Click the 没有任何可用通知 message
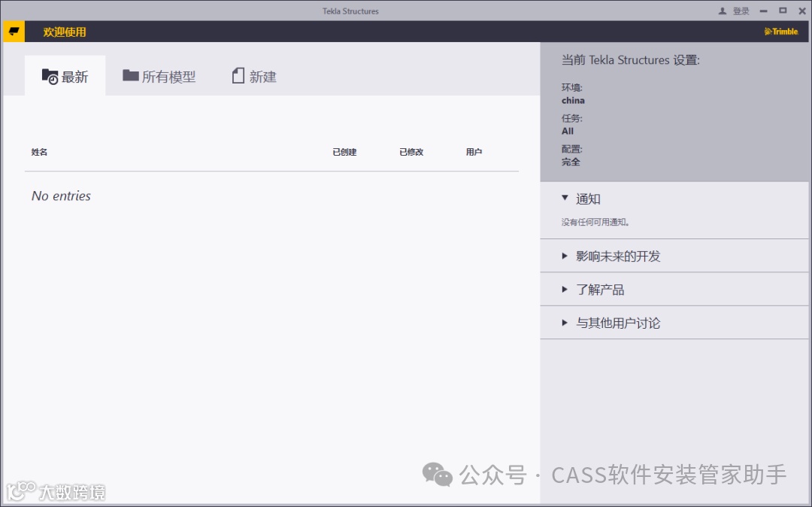This screenshot has width=812, height=507. pos(595,222)
